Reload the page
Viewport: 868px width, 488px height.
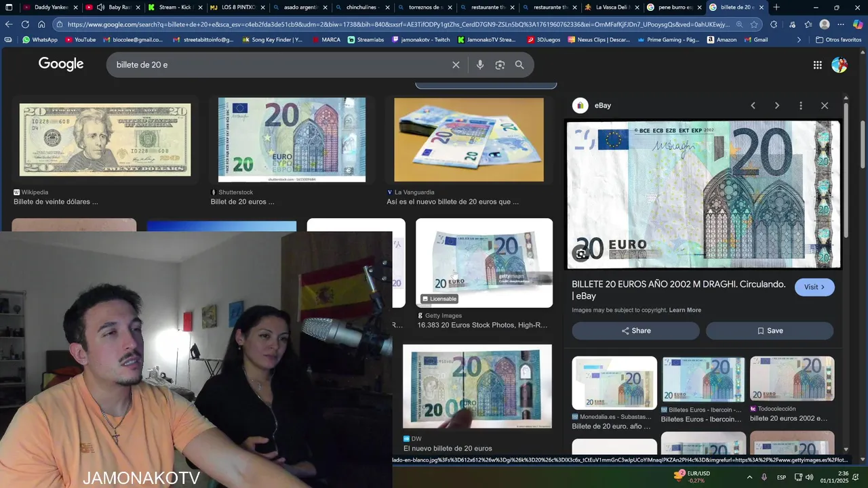(x=25, y=24)
